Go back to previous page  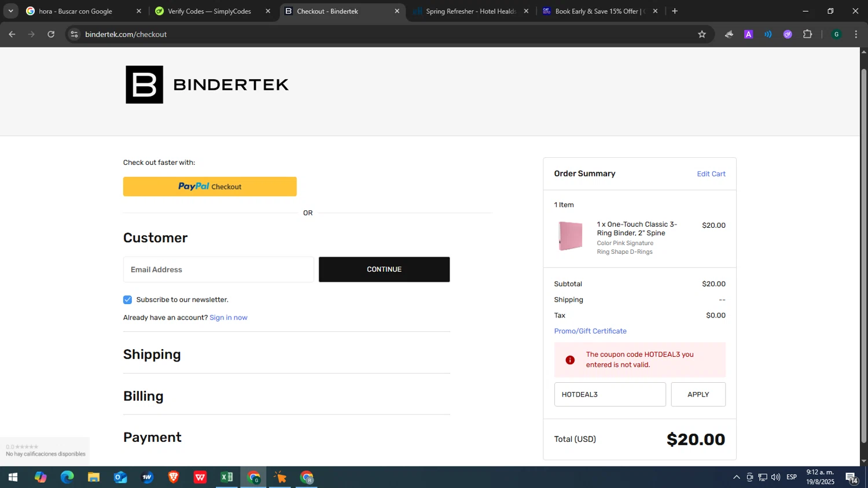tap(12, 34)
